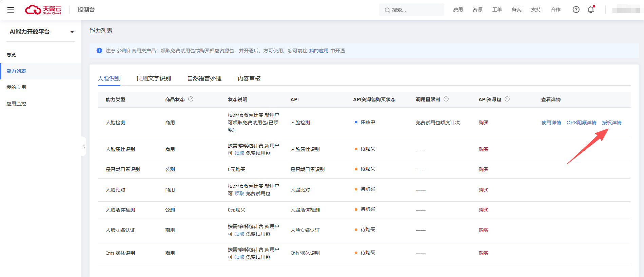The height and width of the screenshot is (277, 644).
Task: Click help icon beside API资源包 column
Action: [507, 99]
